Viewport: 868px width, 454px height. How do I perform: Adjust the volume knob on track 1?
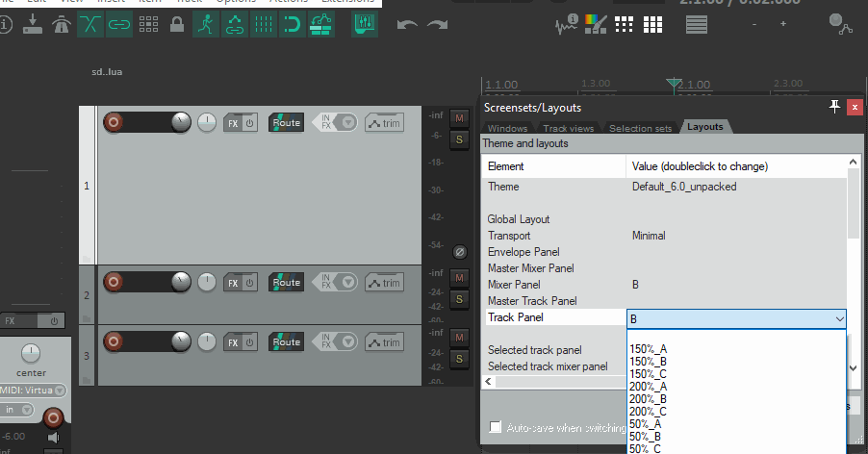(x=180, y=122)
